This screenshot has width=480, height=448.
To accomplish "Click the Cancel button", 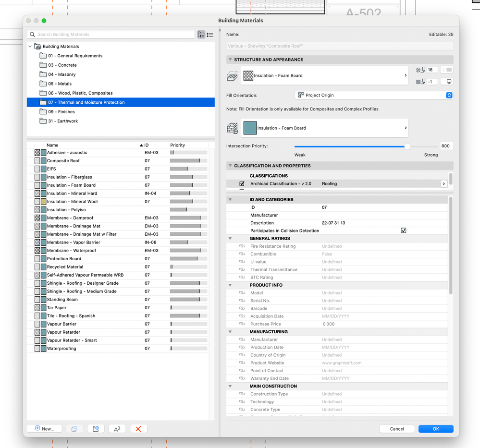I will [397, 429].
